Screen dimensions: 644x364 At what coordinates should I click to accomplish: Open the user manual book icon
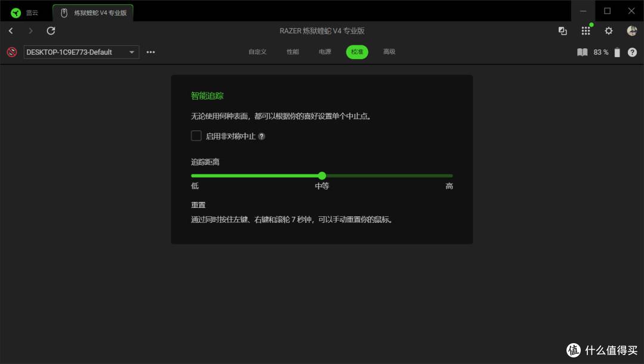[582, 52]
